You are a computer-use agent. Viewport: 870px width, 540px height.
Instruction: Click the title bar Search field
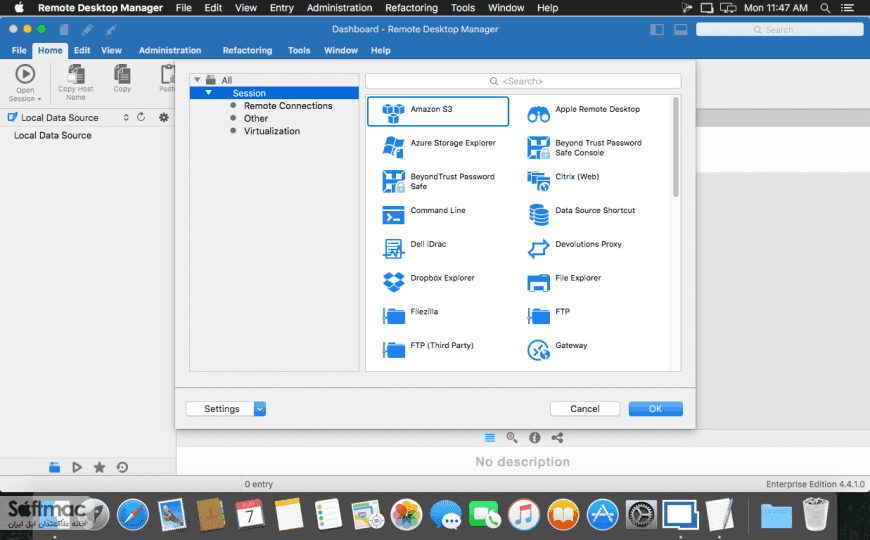[x=780, y=29]
